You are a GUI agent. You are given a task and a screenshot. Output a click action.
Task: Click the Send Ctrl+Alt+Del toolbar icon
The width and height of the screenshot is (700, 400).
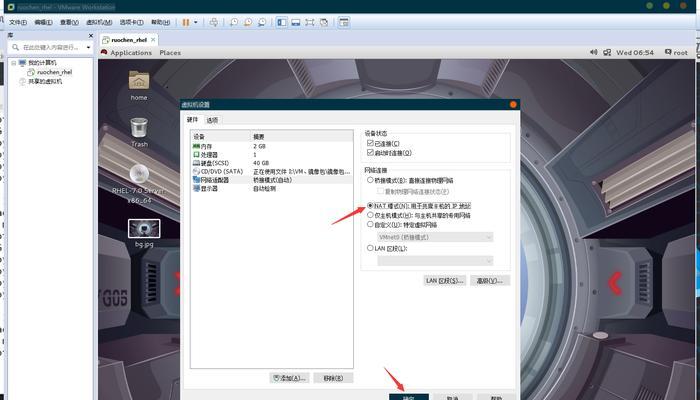click(214, 22)
